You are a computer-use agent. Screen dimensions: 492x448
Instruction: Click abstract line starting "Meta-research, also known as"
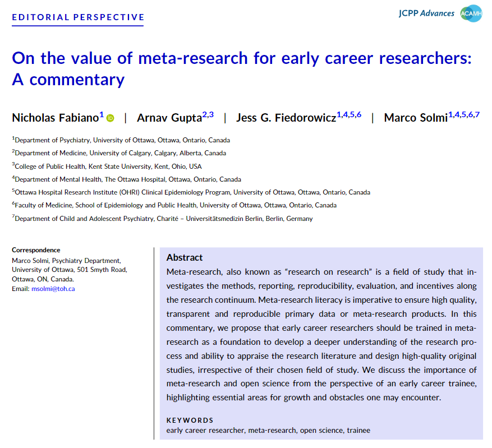pos(321,272)
